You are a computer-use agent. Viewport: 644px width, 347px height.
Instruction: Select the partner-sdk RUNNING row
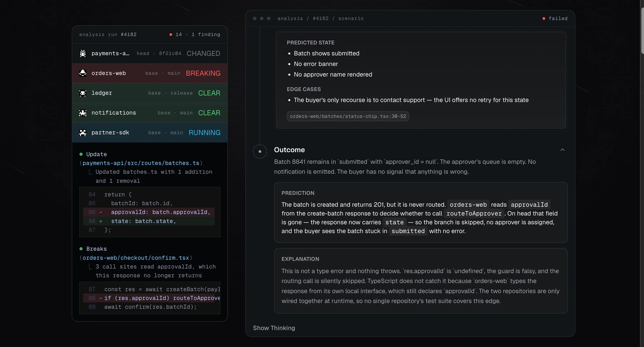tap(150, 133)
